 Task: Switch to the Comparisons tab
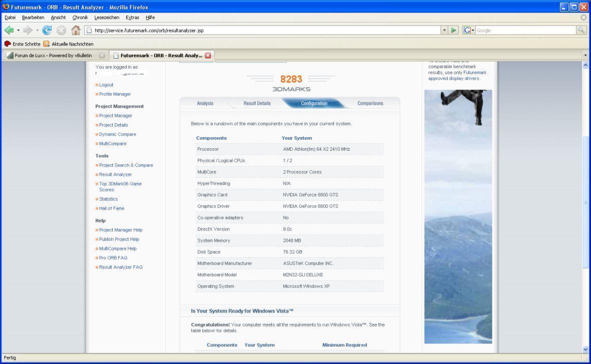370,103
